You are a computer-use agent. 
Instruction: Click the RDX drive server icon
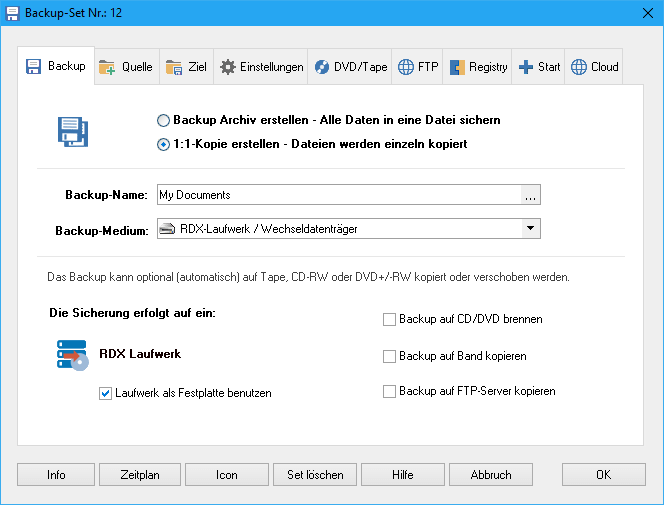point(72,355)
